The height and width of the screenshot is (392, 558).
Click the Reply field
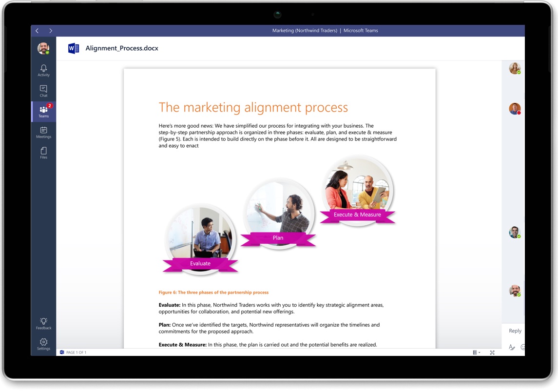coord(515,331)
